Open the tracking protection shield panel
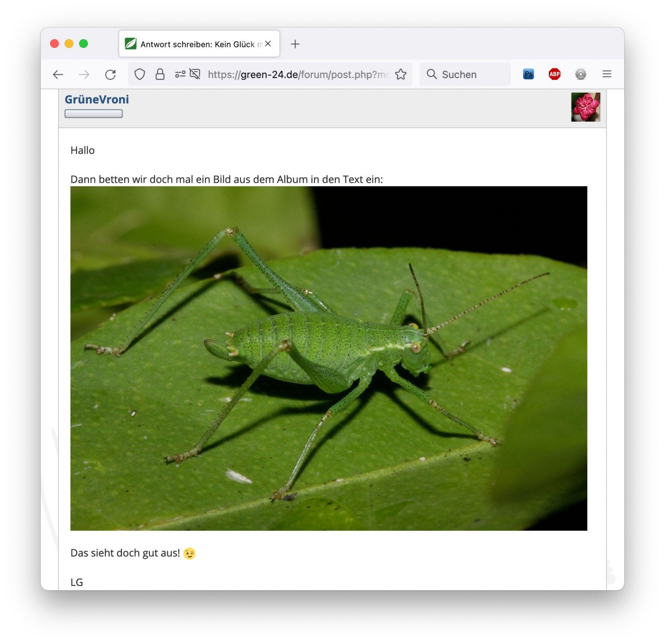The height and width of the screenshot is (644, 665). pos(140,75)
